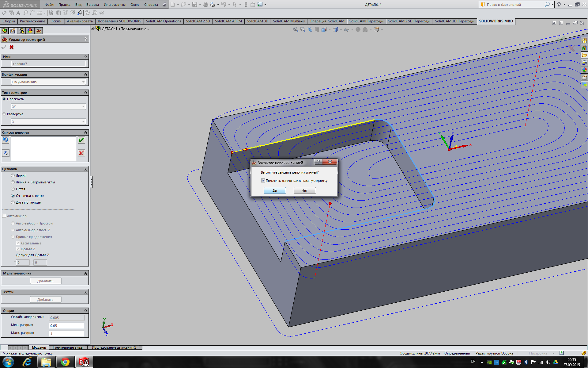Reject chain with red X in Список цепочек
588x368 pixels.
pos(81,153)
